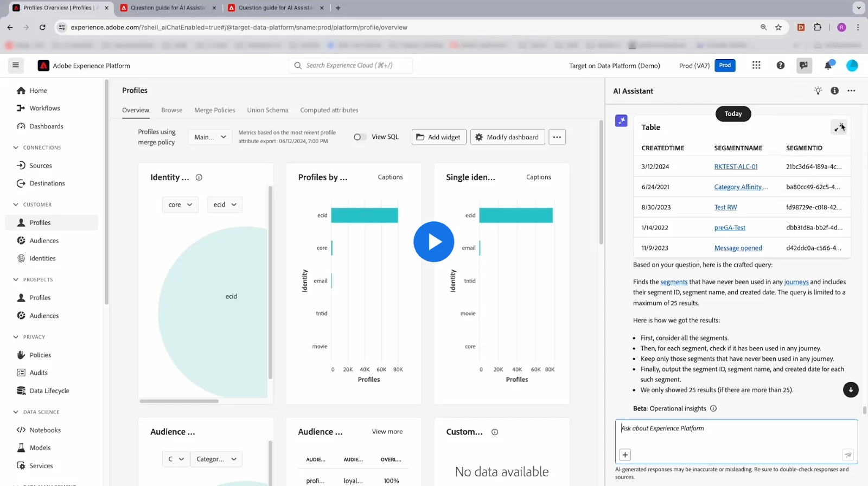The width and height of the screenshot is (868, 486).
Task: Open the dashboard more options ellipsis button
Action: (x=557, y=137)
